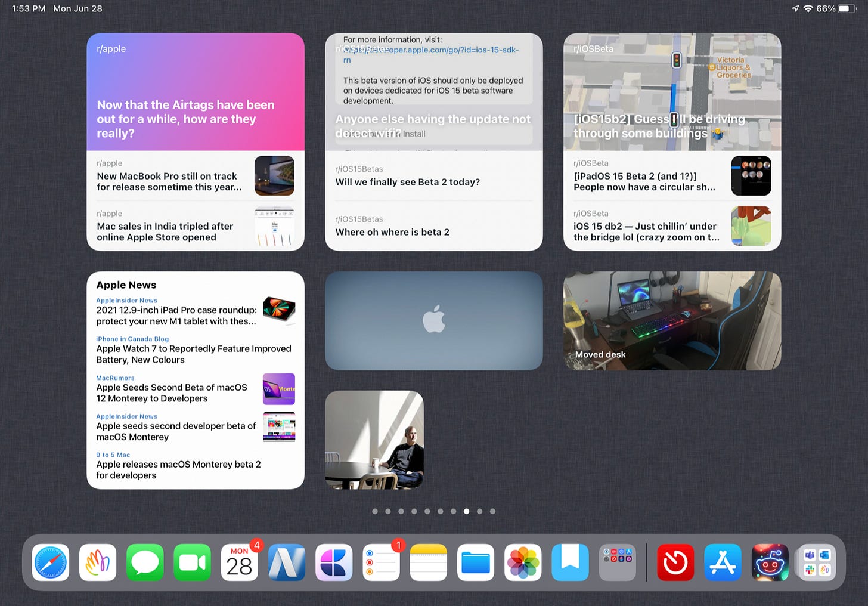Open Calendar showing MON 28
The height and width of the screenshot is (606, 868).
coord(240,562)
